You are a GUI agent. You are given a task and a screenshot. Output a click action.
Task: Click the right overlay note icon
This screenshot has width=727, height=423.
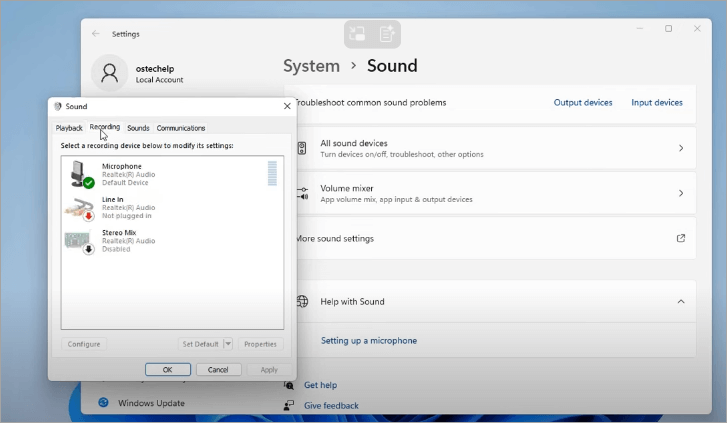(x=387, y=34)
